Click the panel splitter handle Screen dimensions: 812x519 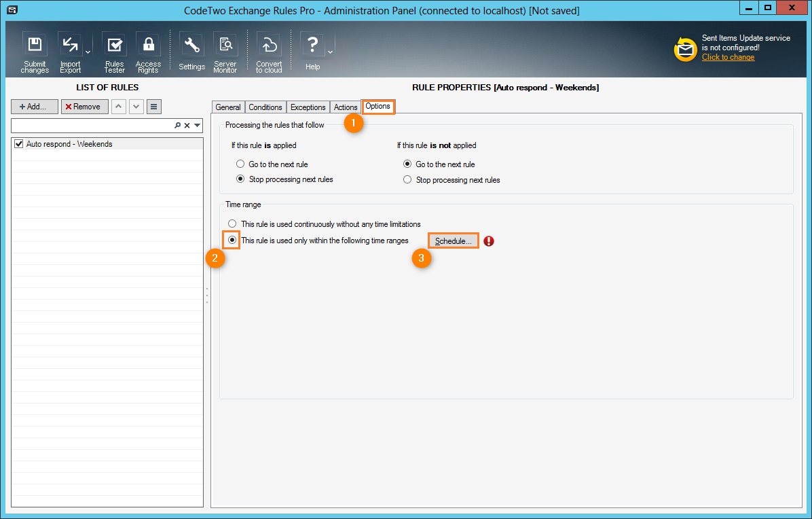[206, 296]
